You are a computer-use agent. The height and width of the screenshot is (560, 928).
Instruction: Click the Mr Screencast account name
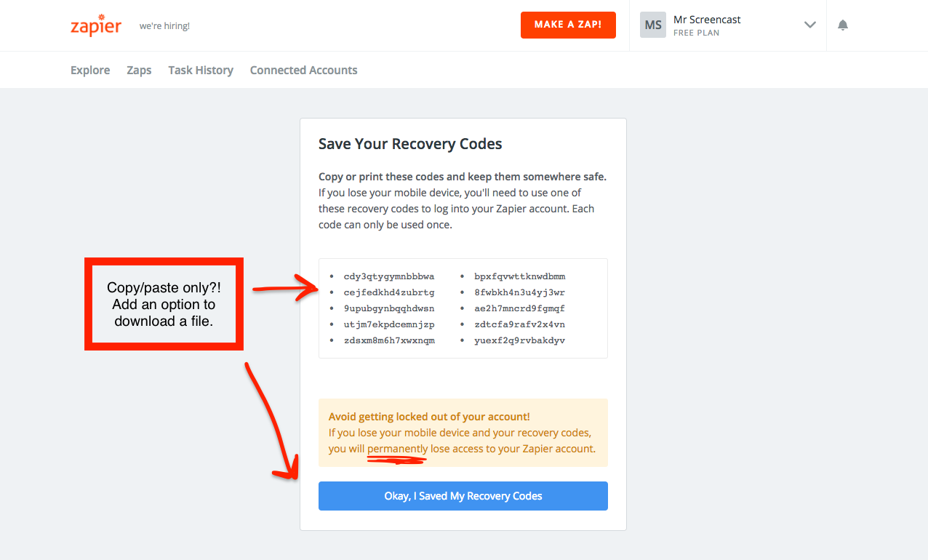pyautogui.click(x=707, y=19)
